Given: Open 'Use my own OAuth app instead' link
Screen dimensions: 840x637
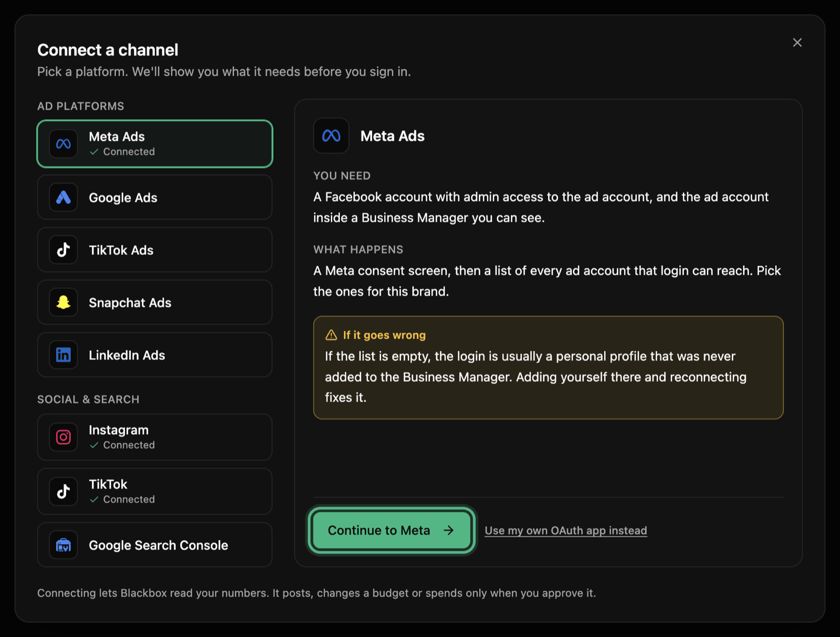Looking at the screenshot, I should [565, 530].
